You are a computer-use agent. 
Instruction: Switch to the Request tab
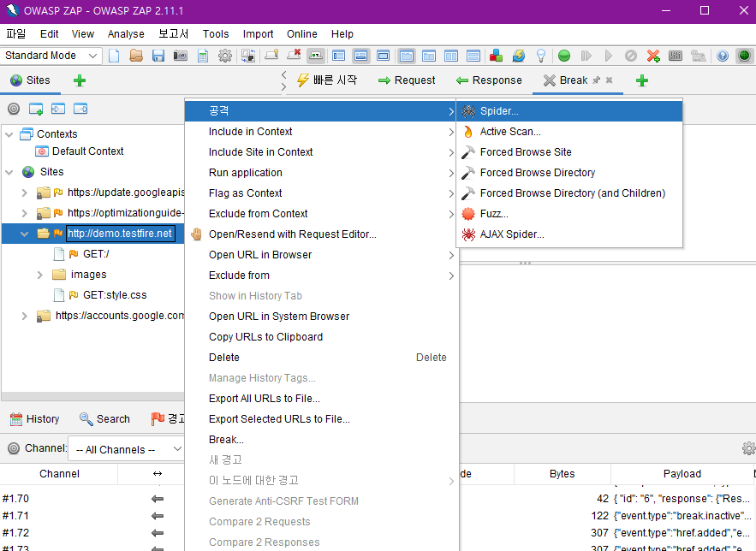pyautogui.click(x=407, y=80)
